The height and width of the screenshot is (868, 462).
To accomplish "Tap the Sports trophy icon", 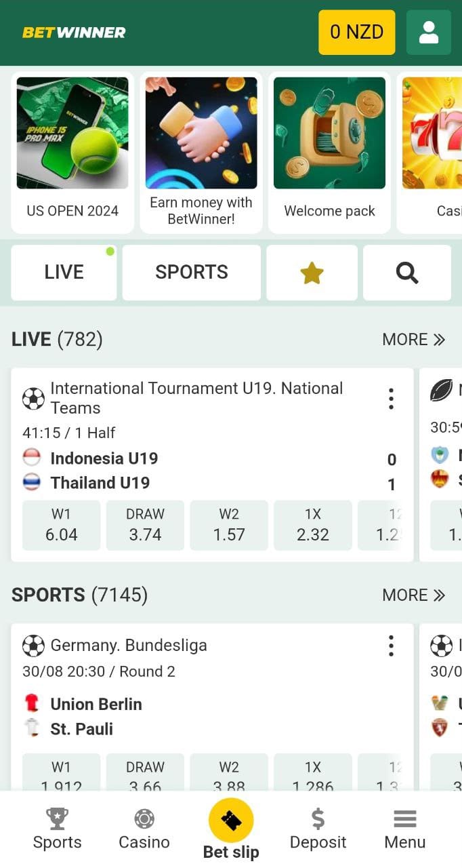I will point(58,819).
